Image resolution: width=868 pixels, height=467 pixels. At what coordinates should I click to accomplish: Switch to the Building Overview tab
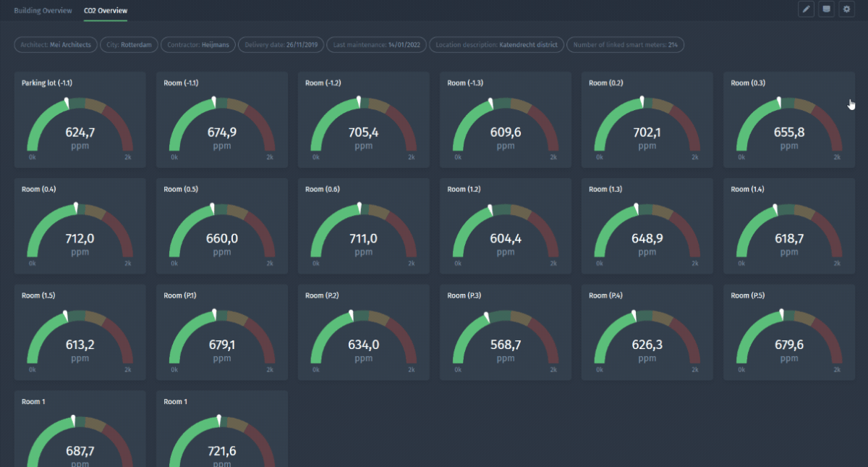[43, 11]
